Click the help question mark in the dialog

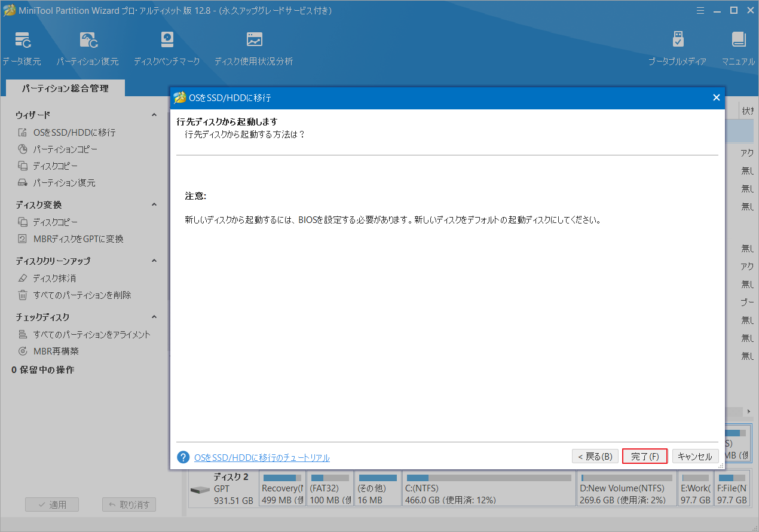click(182, 457)
